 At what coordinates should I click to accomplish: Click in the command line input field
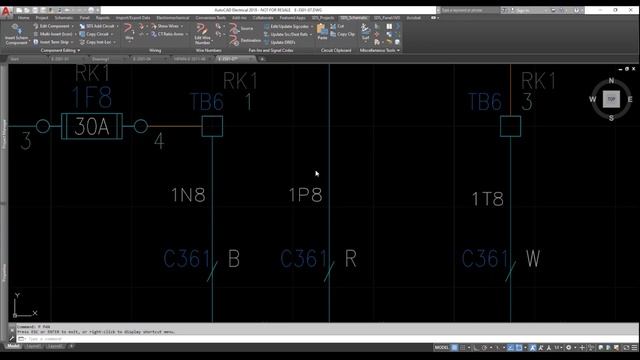pos(327,339)
